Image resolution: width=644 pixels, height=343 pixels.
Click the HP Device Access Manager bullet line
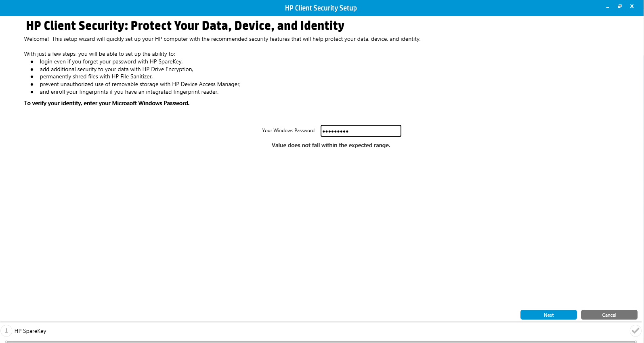(140, 84)
